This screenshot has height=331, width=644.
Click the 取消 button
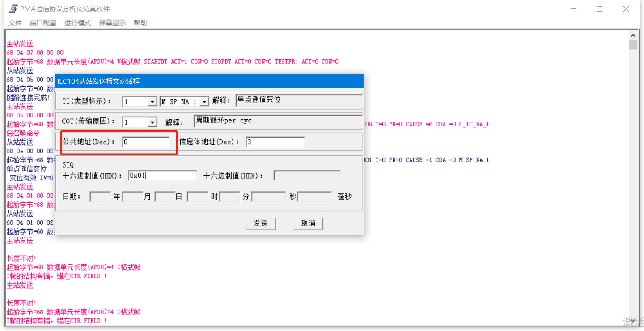tap(308, 223)
